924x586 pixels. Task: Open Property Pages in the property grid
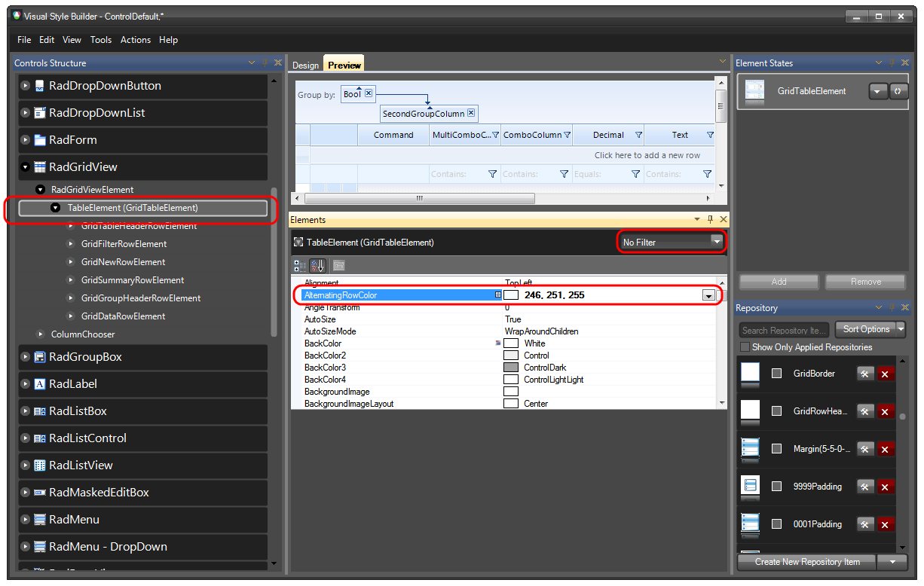tap(338, 266)
